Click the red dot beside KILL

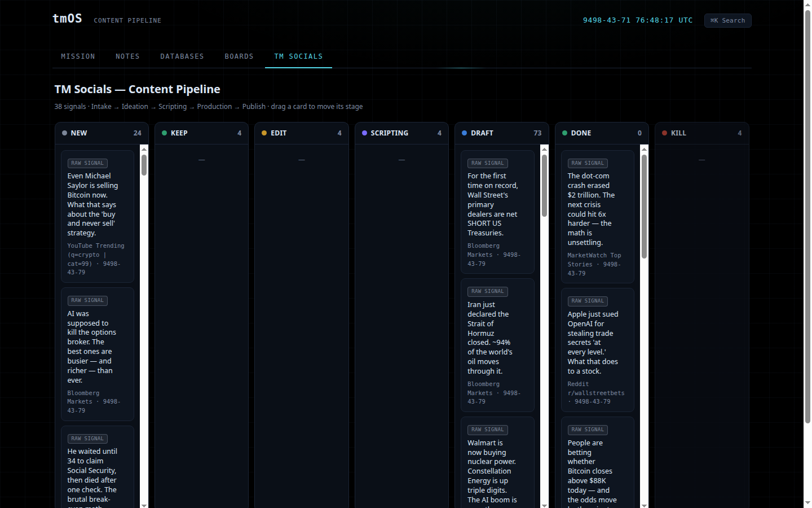pyautogui.click(x=664, y=133)
